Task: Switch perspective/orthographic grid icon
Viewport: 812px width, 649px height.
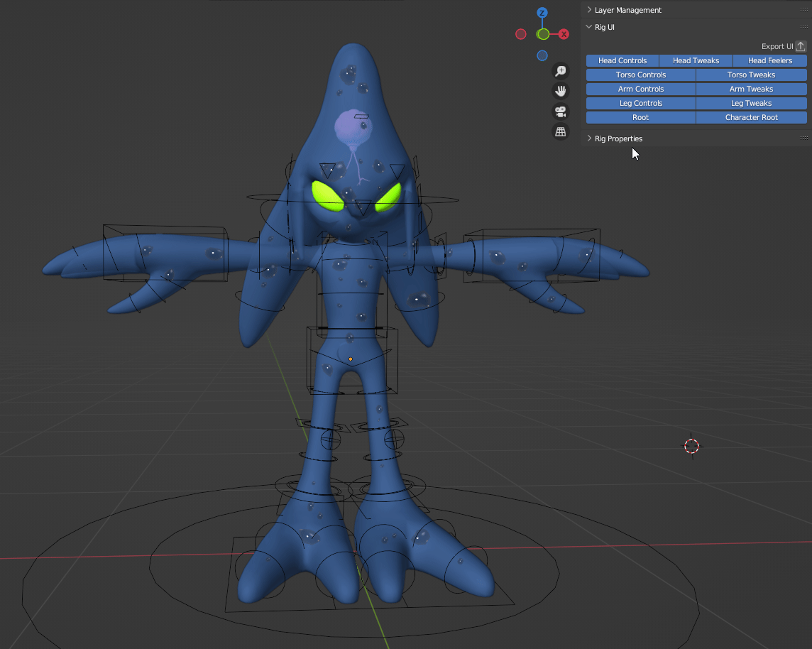Action: pyautogui.click(x=560, y=131)
